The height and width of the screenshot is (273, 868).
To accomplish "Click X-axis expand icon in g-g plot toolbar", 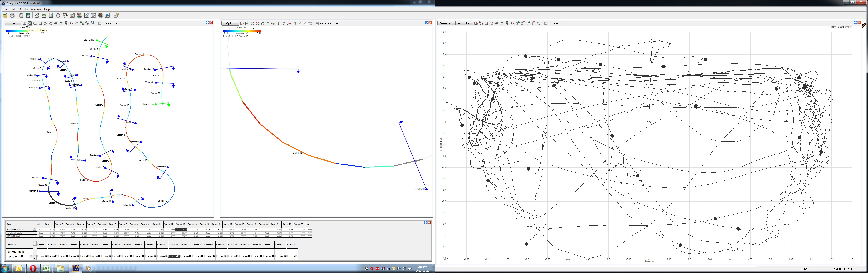I will click(x=518, y=23).
